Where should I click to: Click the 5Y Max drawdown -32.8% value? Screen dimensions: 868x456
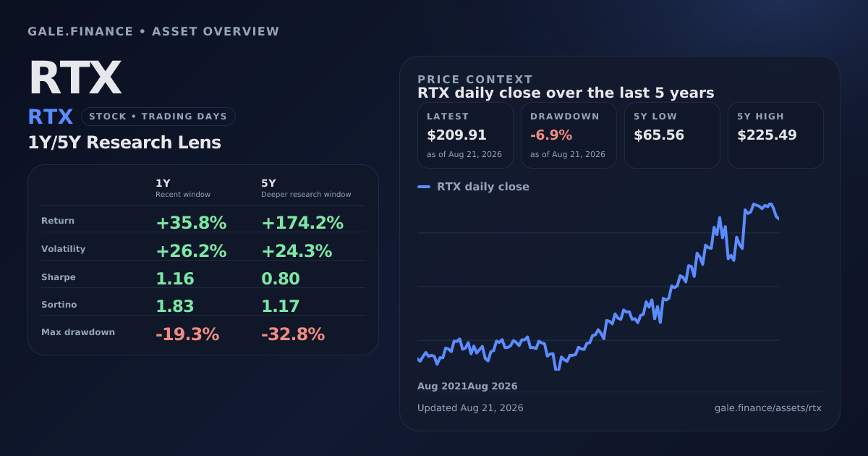[293, 334]
